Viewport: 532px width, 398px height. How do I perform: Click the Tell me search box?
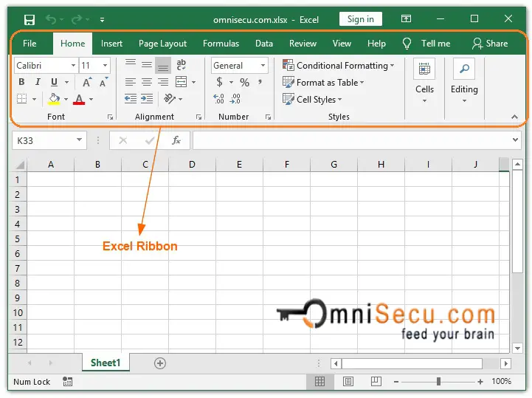[x=426, y=44]
